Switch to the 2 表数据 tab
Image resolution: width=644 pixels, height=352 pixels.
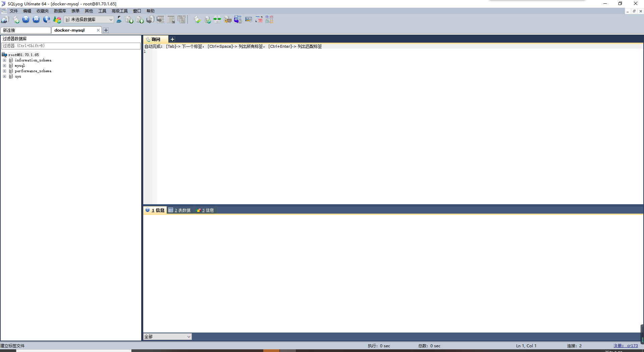click(x=180, y=210)
